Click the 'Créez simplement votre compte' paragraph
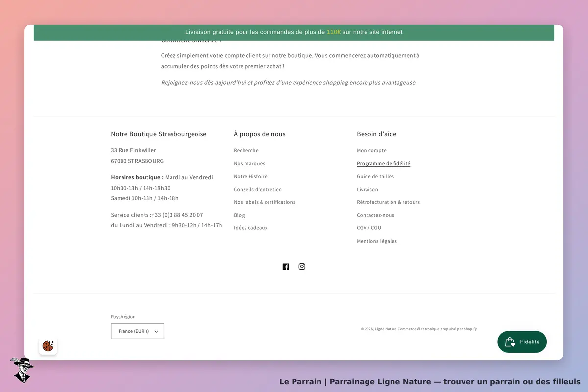 click(291, 61)
